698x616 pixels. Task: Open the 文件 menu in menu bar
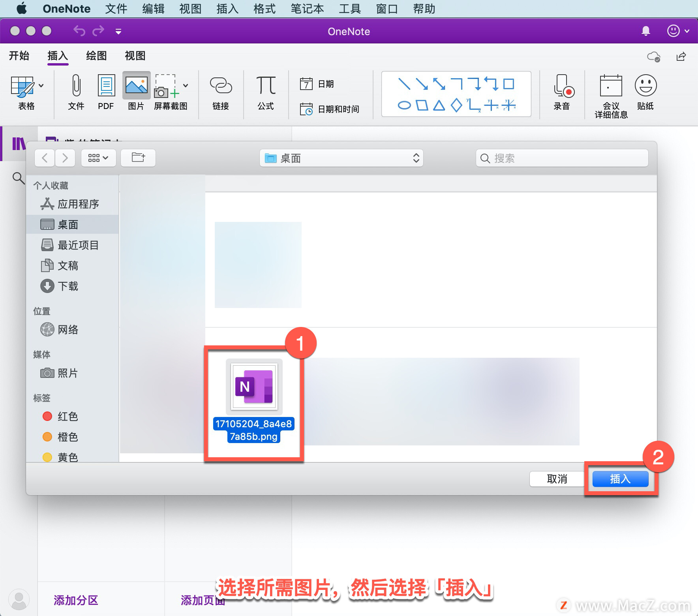[x=116, y=9]
